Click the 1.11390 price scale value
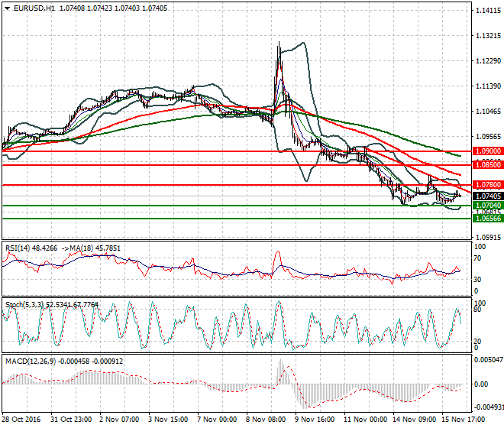 [488, 86]
